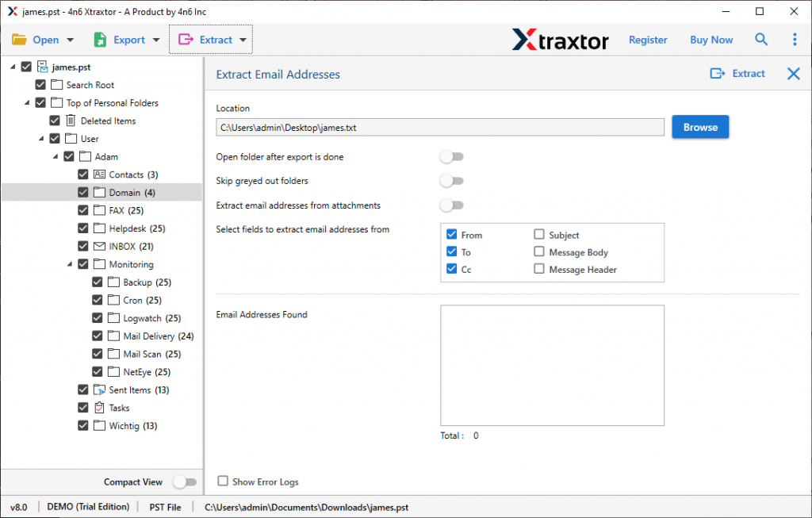Click the Logwatch folder icon
The image size is (812, 518).
pos(113,317)
